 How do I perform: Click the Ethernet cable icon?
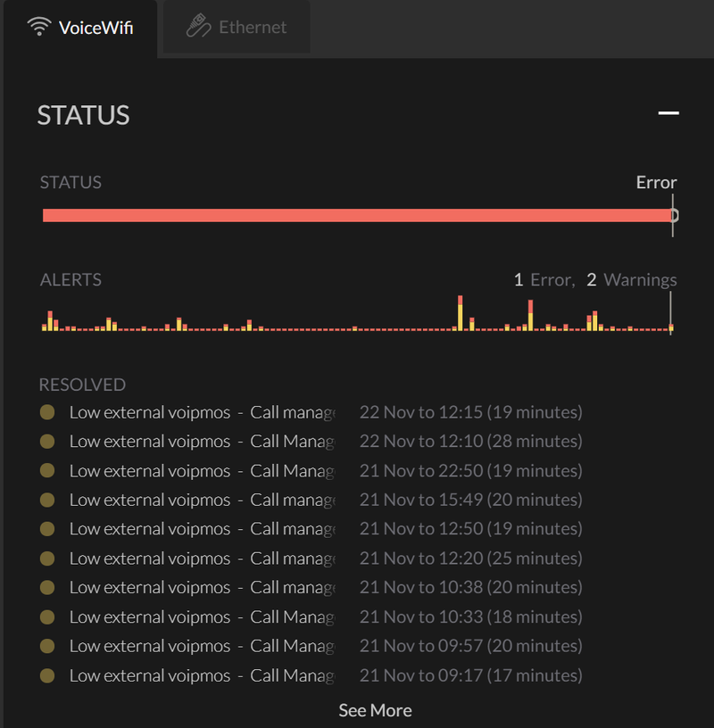198,26
